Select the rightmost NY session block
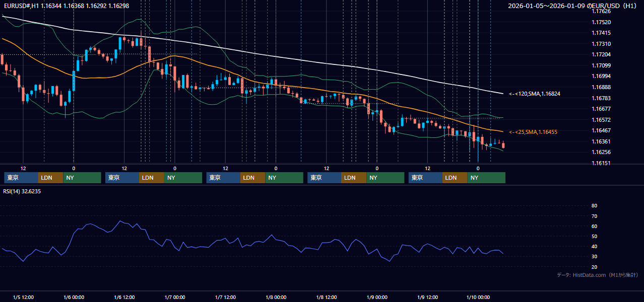 pos(486,178)
